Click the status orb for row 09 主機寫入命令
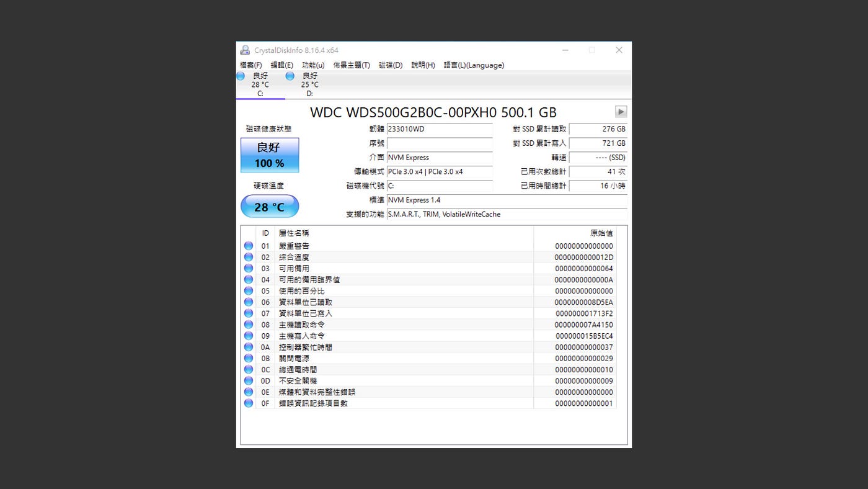Viewport: 868px width, 489px height. pyautogui.click(x=249, y=336)
